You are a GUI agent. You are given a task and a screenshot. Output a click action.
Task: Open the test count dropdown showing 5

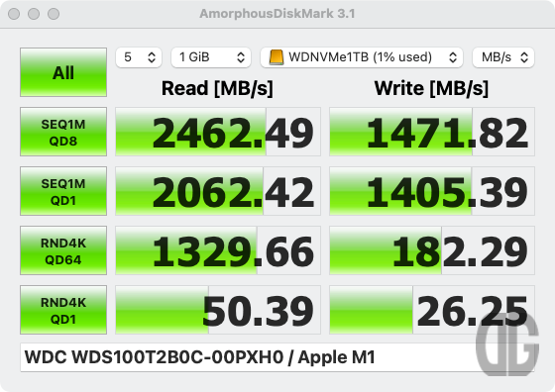click(139, 57)
